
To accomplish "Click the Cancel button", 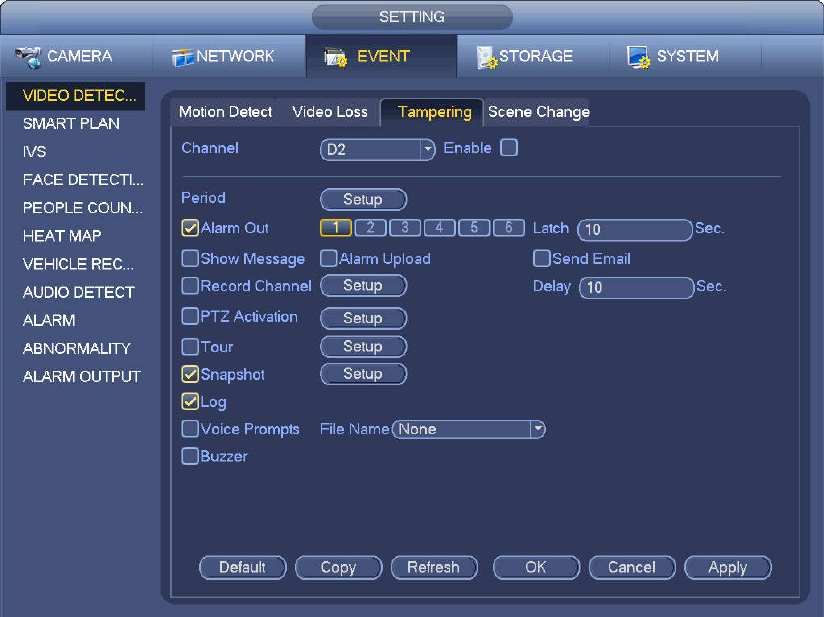I will [x=632, y=568].
